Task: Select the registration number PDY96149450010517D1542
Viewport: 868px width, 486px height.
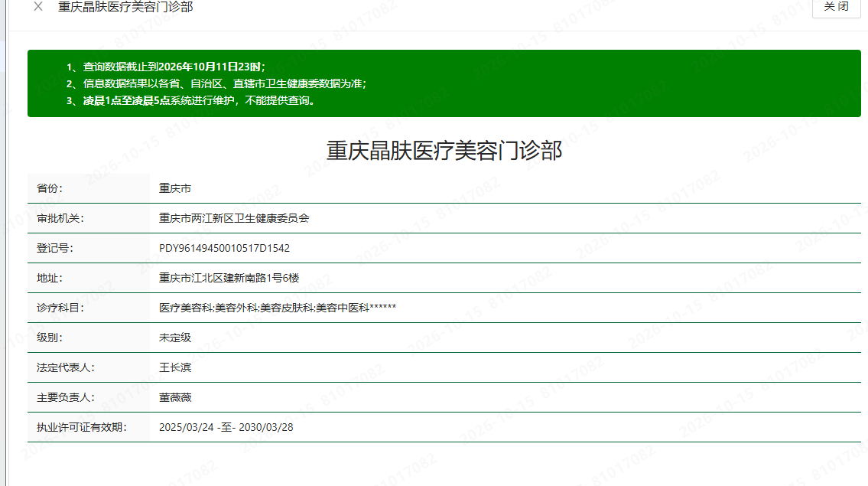Action: pos(224,248)
